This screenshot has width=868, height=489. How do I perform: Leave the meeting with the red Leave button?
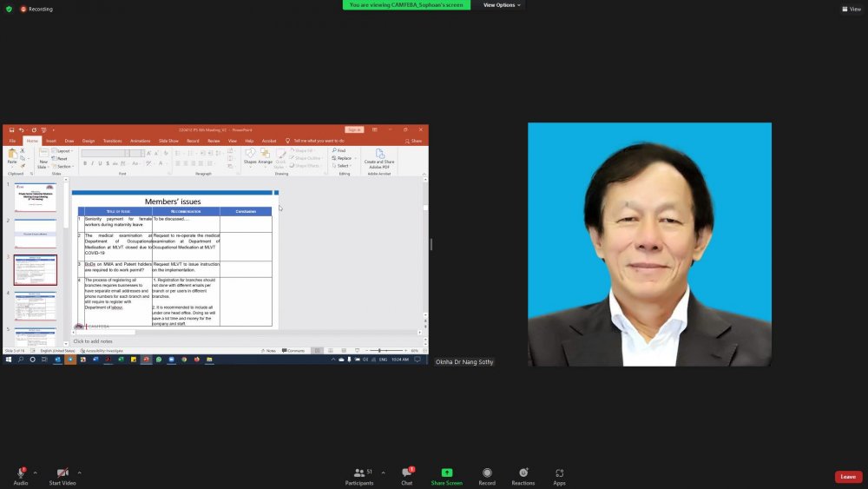click(847, 477)
